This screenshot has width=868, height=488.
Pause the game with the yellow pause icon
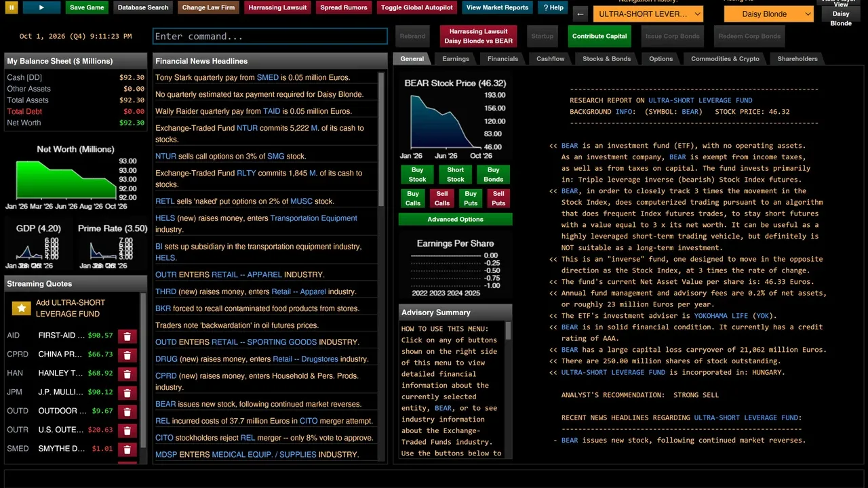pyautogui.click(x=12, y=7)
